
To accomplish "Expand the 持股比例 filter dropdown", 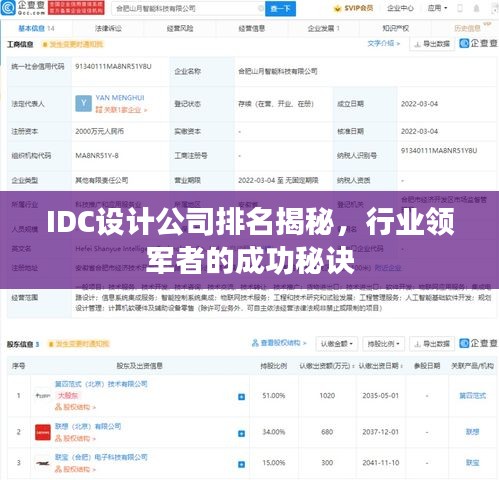I will pos(383,344).
